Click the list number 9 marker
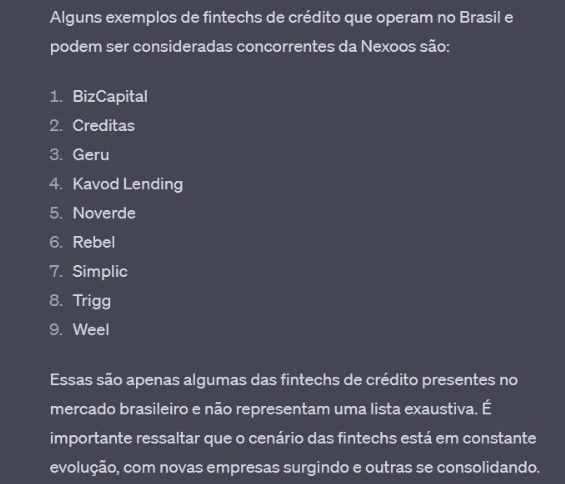 pos(56,330)
